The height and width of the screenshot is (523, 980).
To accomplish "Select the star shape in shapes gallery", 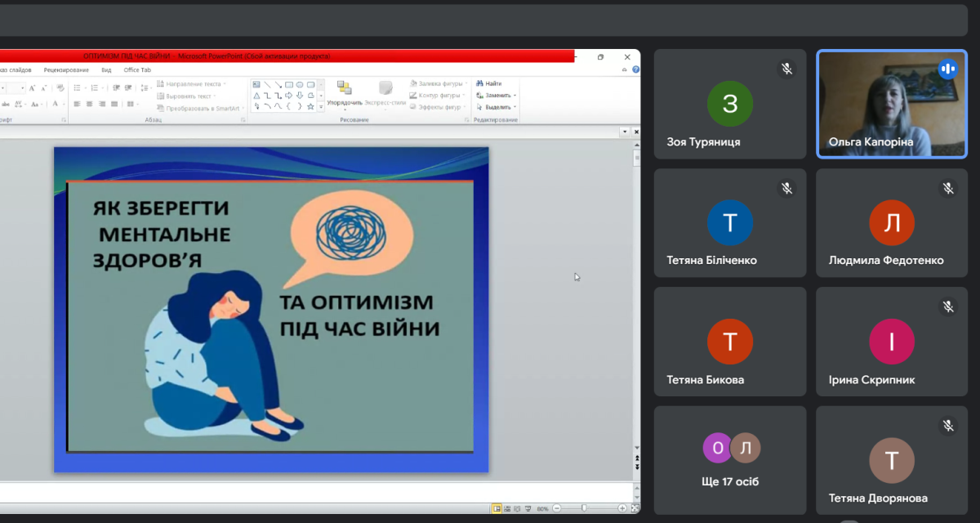I will (x=310, y=106).
